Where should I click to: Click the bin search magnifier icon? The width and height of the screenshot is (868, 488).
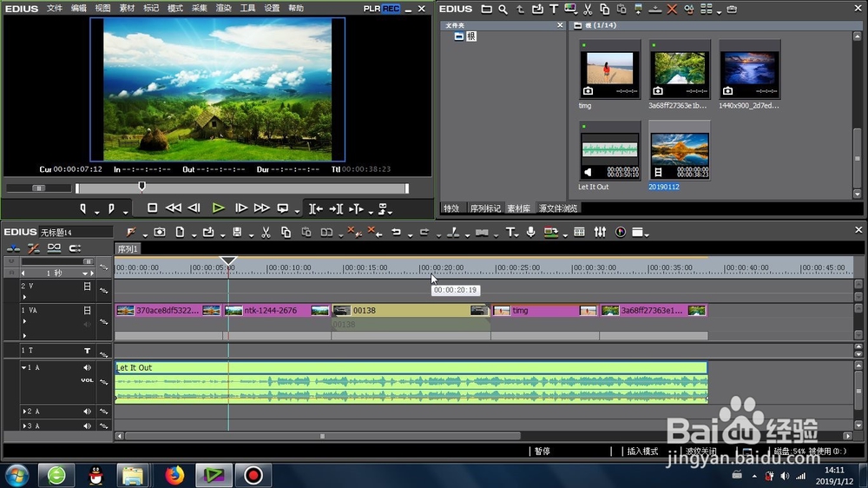503,9
